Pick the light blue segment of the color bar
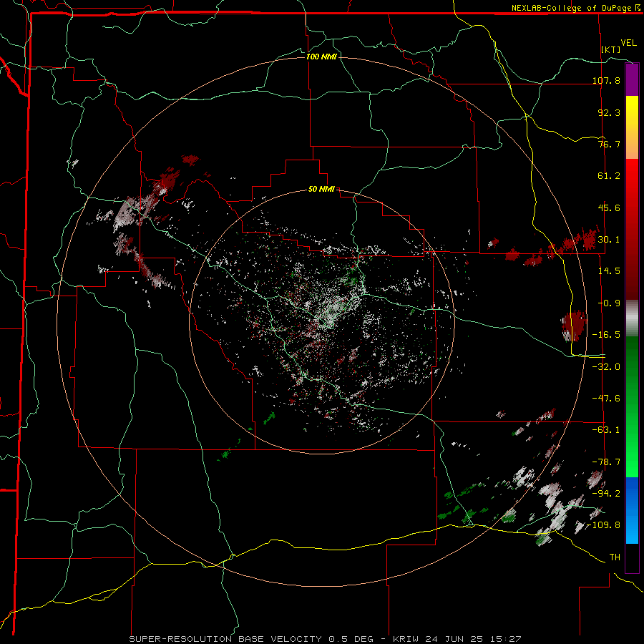 point(632,528)
